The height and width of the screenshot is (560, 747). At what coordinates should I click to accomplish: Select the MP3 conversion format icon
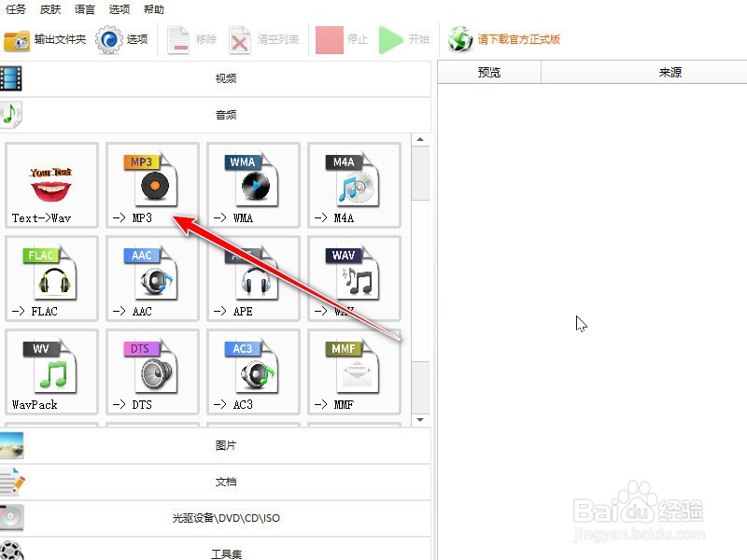(x=152, y=184)
